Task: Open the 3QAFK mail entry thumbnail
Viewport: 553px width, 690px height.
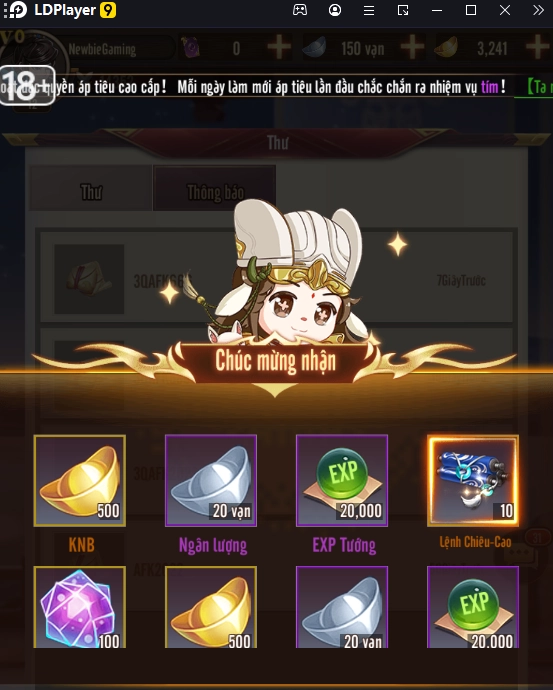Action: pyautogui.click(x=89, y=279)
